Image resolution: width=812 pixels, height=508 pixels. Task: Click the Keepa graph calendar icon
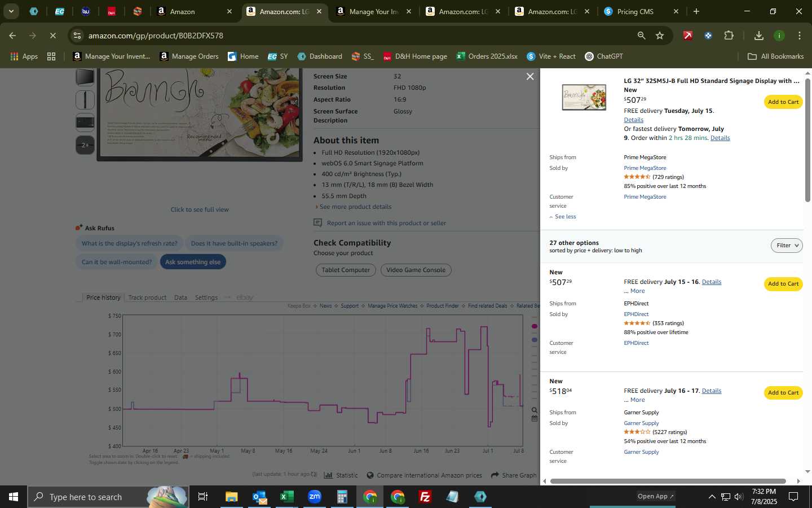(x=534, y=419)
